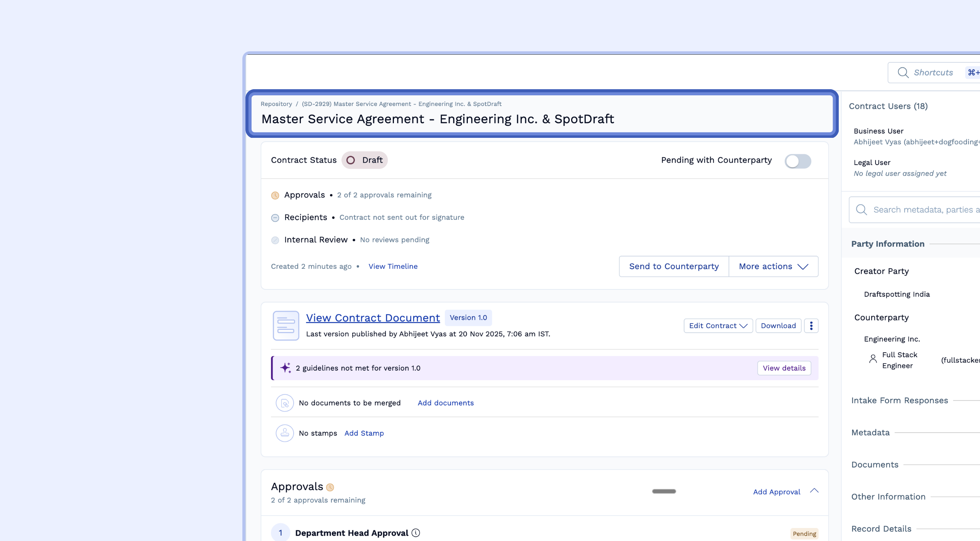Image resolution: width=980 pixels, height=541 pixels.
Task: Open the Intake Form Responses section
Action: tap(899, 400)
